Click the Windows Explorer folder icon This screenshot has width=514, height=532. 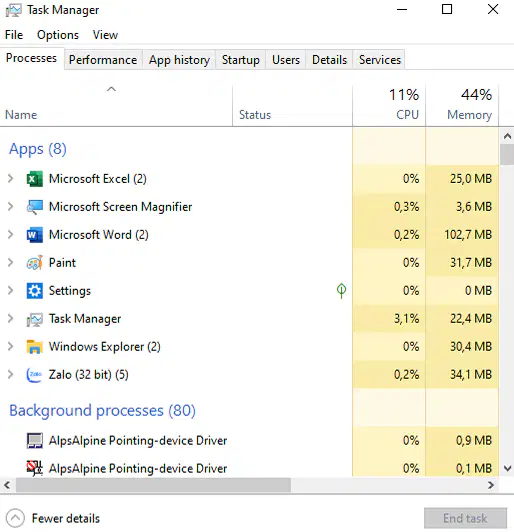tap(35, 347)
